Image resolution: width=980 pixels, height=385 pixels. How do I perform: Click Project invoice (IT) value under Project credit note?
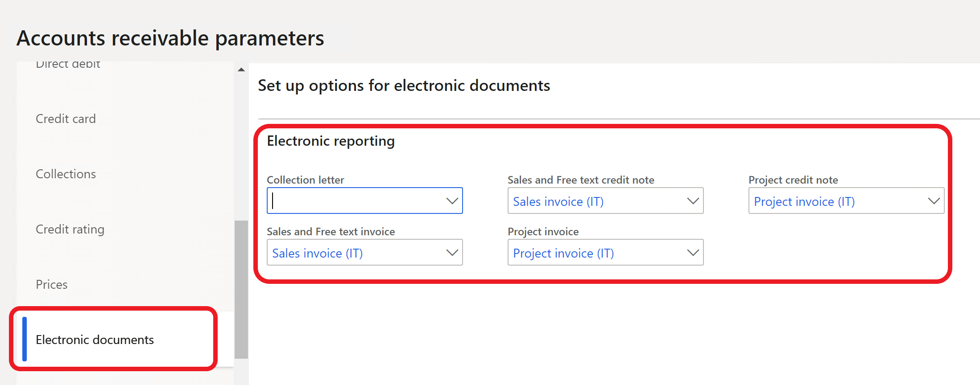804,202
